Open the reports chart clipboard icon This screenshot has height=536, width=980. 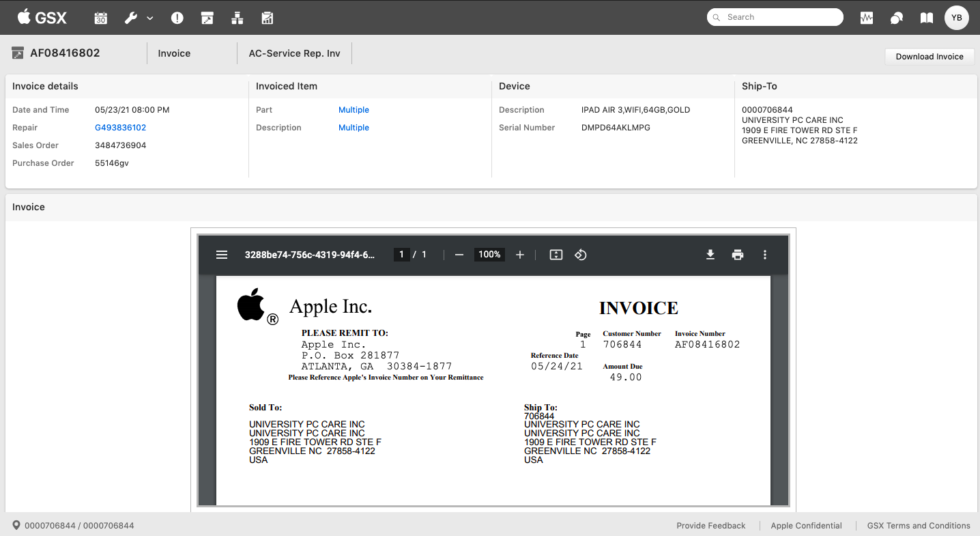tap(268, 18)
